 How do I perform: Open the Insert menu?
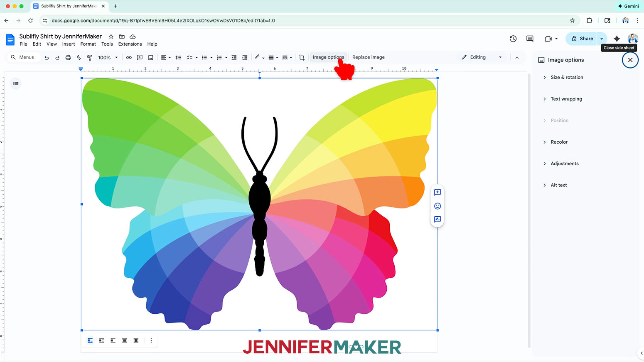click(69, 44)
